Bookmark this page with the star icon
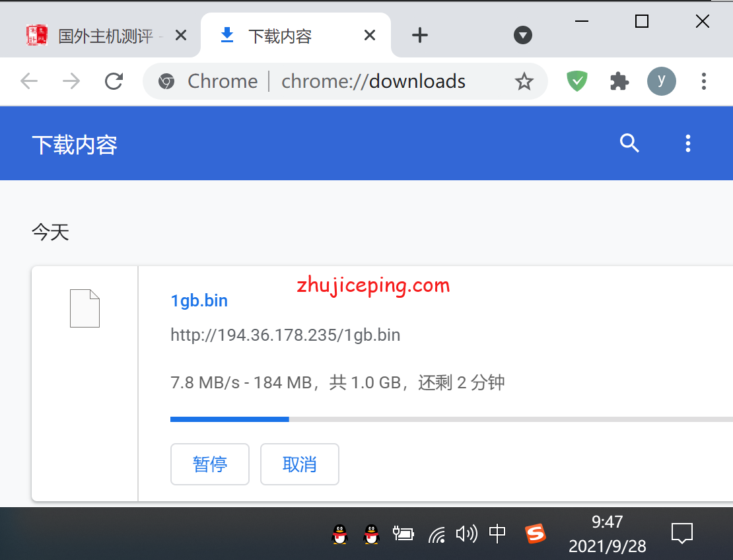The image size is (733, 560). pyautogui.click(x=524, y=81)
